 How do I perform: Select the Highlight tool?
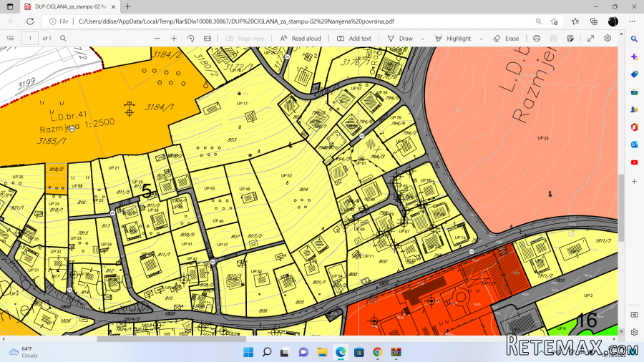453,38
